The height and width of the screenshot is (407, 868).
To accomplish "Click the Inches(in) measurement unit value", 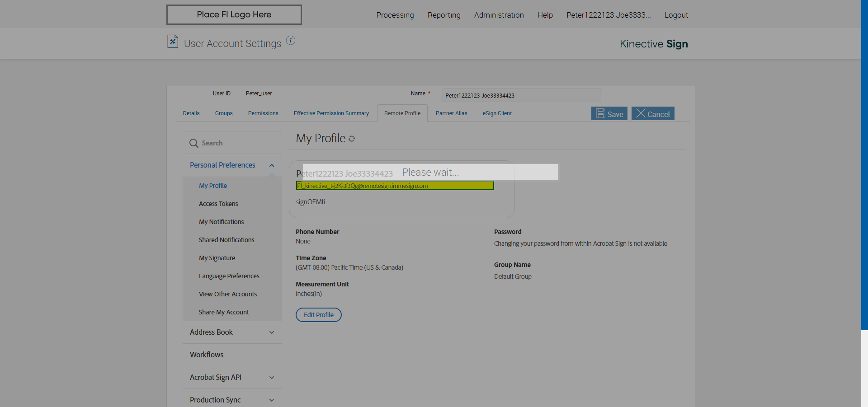I will 309,294.
